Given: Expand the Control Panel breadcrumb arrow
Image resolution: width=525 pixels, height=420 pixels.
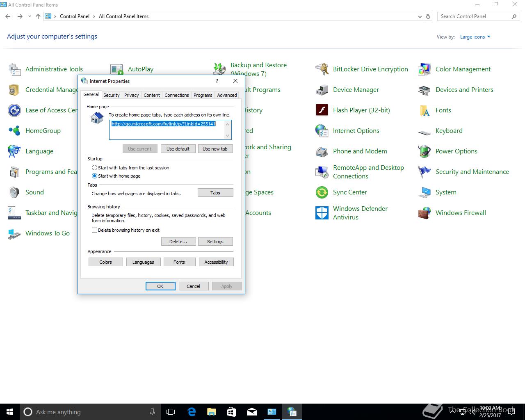Looking at the screenshot, I should (94, 16).
